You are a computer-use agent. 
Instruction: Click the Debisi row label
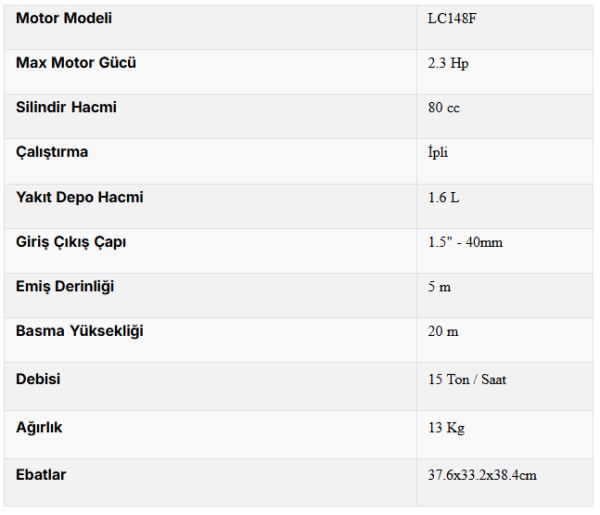pyautogui.click(x=38, y=379)
